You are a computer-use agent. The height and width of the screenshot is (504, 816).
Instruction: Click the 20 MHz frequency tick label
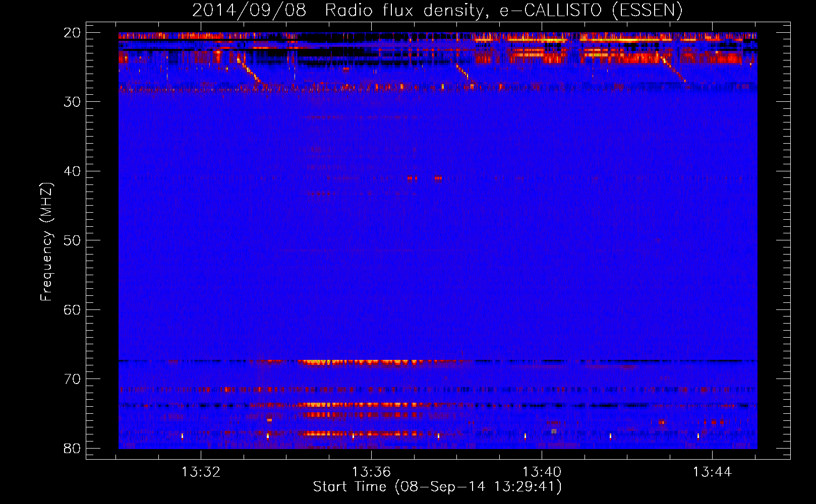72,33
